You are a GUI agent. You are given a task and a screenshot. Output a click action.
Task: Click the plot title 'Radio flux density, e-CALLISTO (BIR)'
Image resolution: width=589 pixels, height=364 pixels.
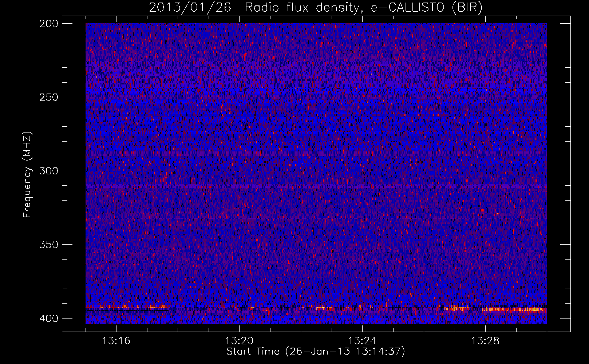364,7
